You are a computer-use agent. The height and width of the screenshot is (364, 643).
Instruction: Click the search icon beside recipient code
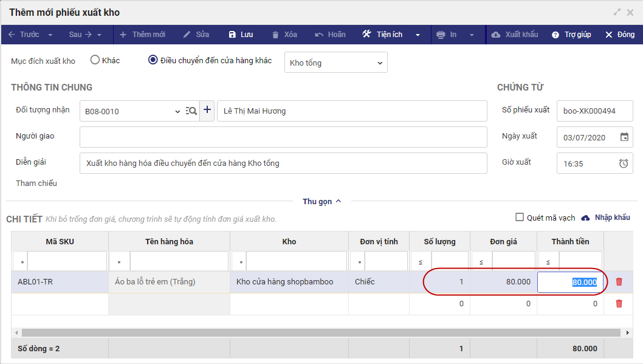click(x=191, y=111)
